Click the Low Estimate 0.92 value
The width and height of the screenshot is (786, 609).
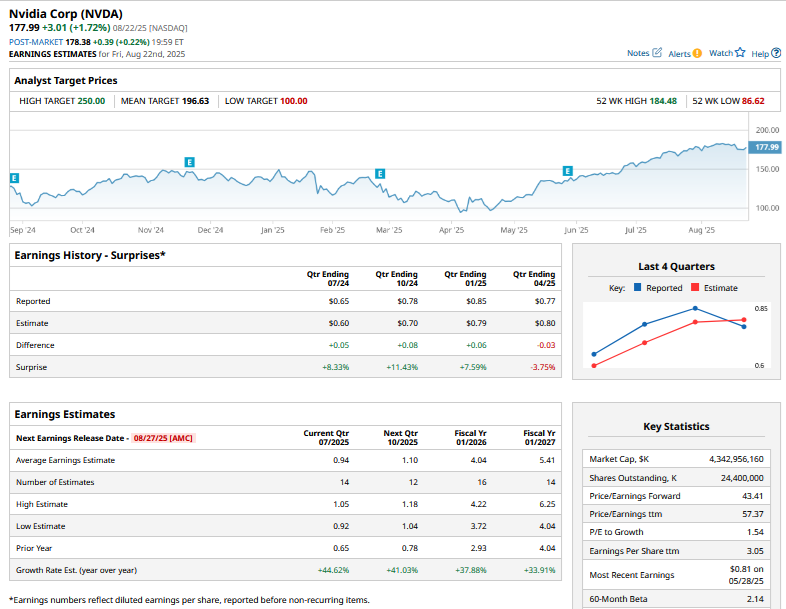click(x=341, y=526)
